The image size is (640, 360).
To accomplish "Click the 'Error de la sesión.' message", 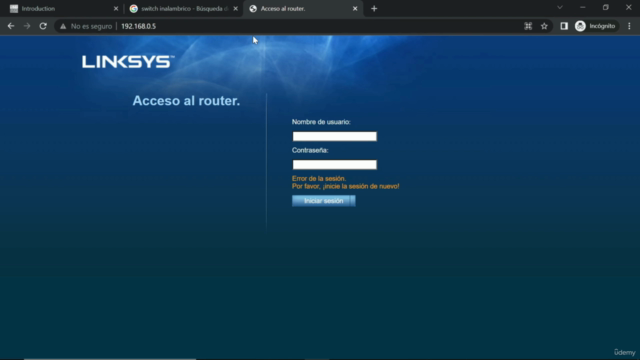I will coord(319,178).
